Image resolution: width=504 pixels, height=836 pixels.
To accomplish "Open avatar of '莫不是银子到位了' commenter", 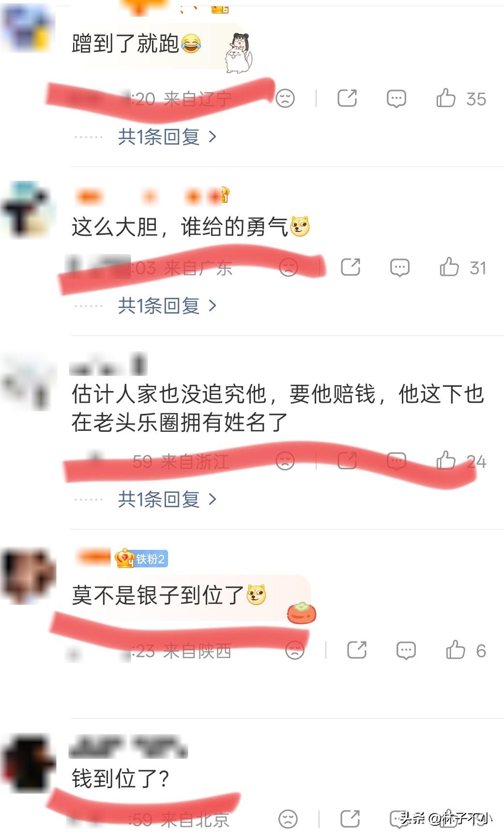I will point(28,576).
